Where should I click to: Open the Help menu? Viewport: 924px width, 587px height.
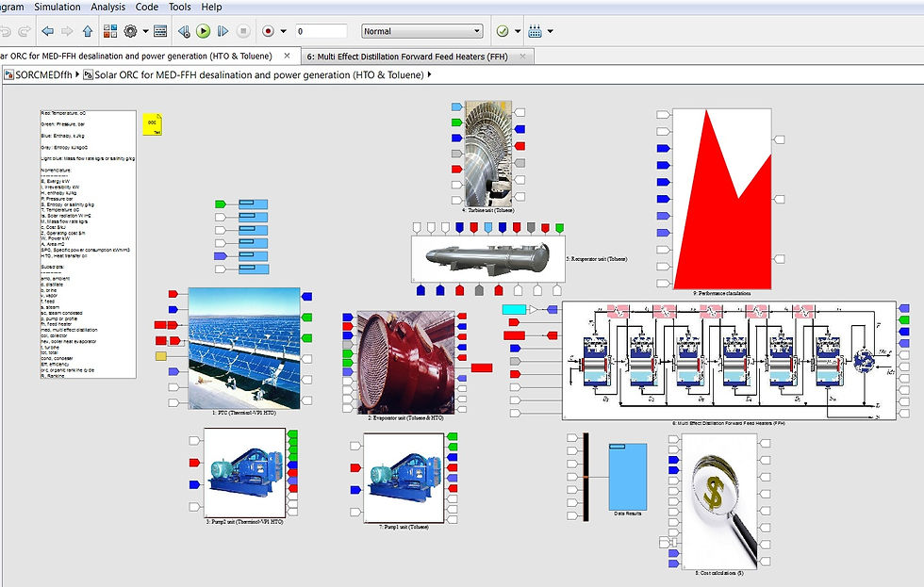click(211, 7)
